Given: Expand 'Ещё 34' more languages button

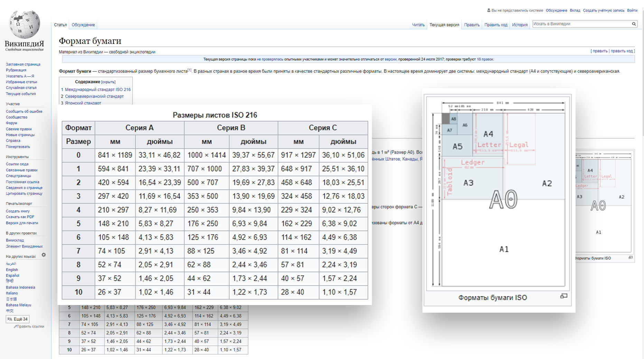Looking at the screenshot, I should [18, 319].
